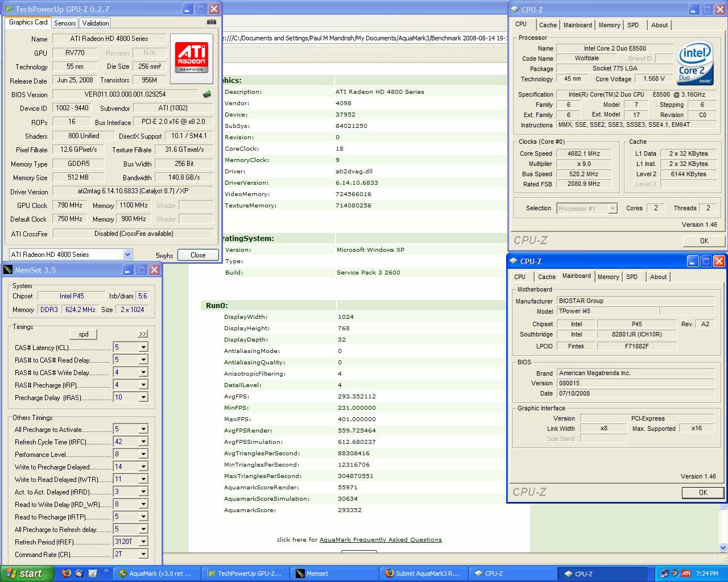The width and height of the screenshot is (728, 582).
Task: Click the network monitors tray icon
Action: 665,573
